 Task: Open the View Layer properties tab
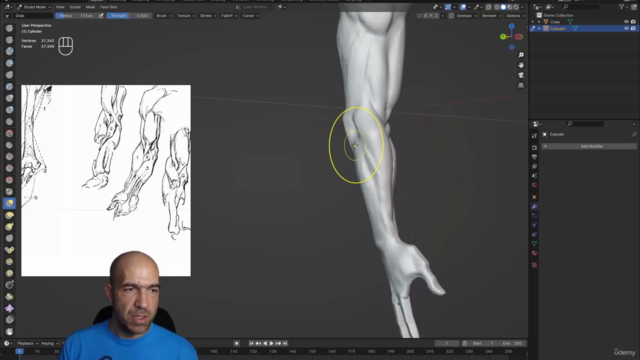tap(534, 166)
